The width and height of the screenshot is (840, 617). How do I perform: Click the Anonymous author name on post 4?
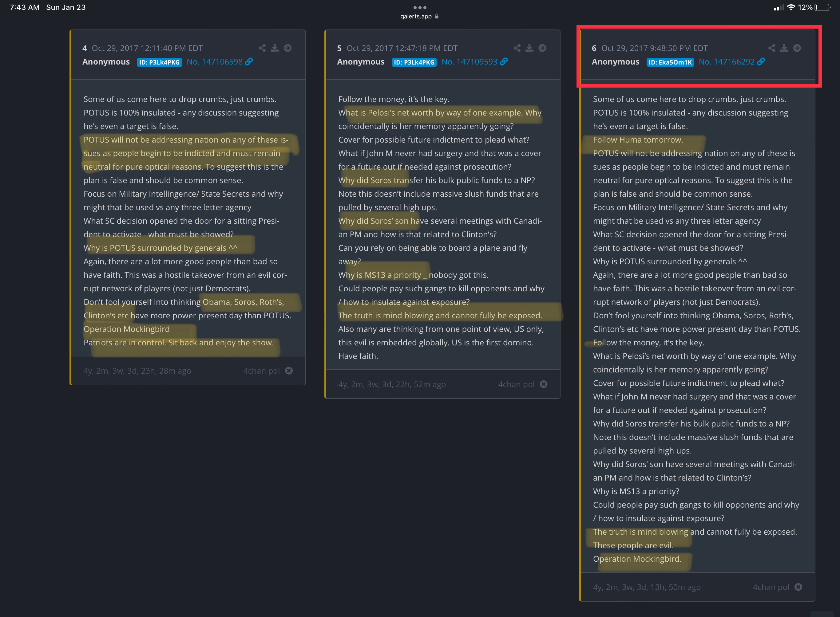[x=106, y=62]
